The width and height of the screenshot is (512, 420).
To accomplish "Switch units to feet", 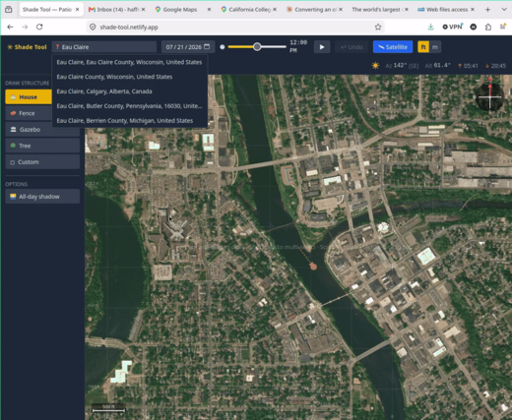I will click(x=423, y=47).
